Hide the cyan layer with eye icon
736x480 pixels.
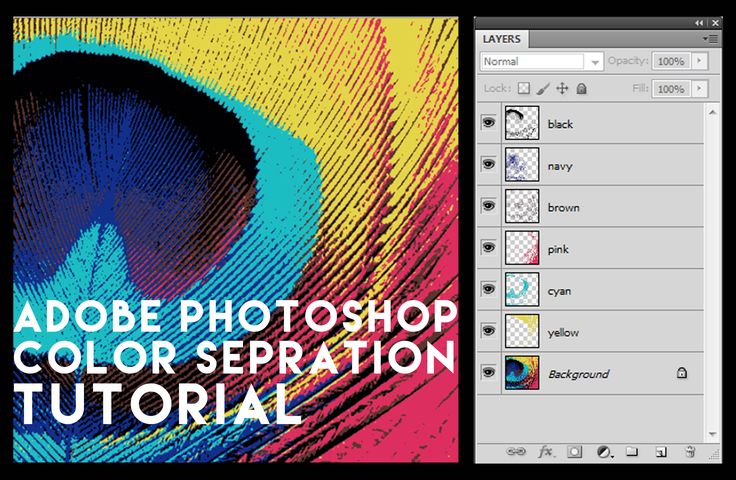pos(489,289)
